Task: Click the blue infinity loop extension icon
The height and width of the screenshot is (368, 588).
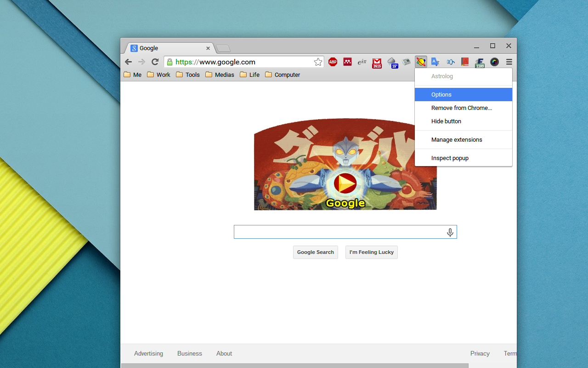Action: point(450,62)
